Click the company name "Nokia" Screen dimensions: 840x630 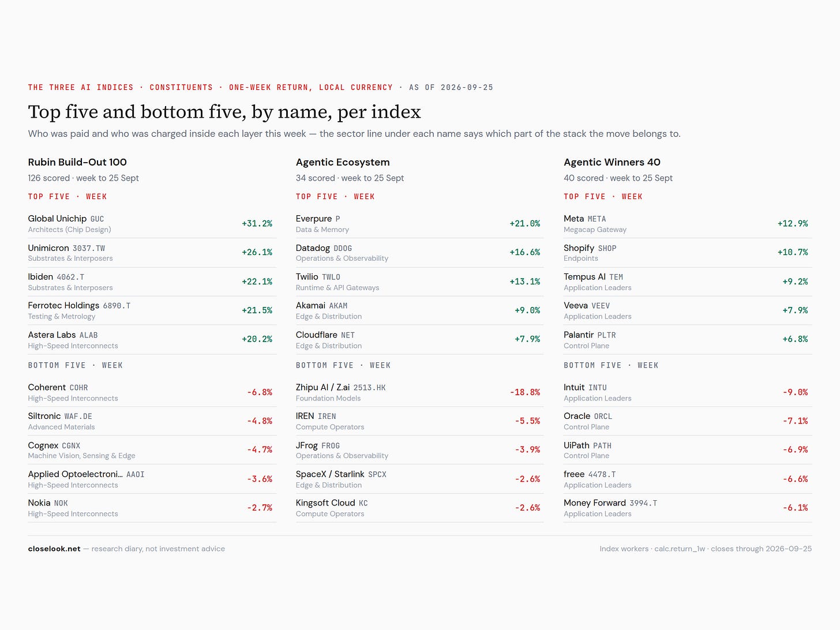click(x=39, y=503)
